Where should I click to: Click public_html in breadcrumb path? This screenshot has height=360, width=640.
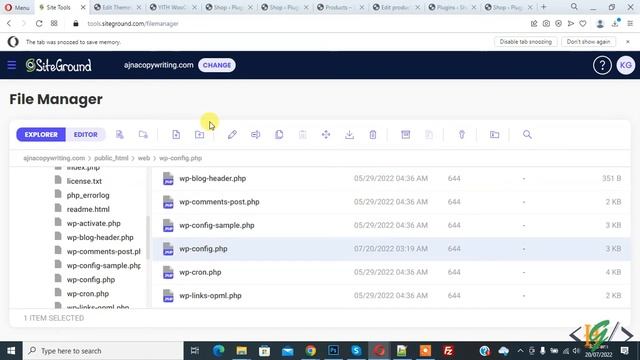pos(111,158)
